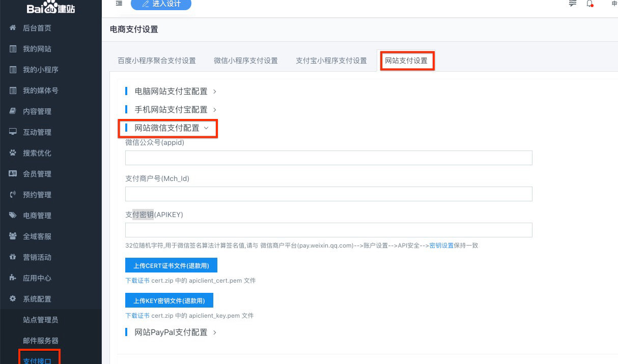
Task: Click the 微信公众号 appid input field
Action: pos(328,158)
